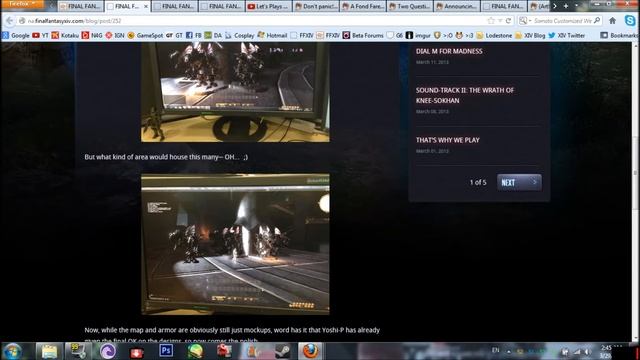Open Steam from the taskbar

point(282,351)
